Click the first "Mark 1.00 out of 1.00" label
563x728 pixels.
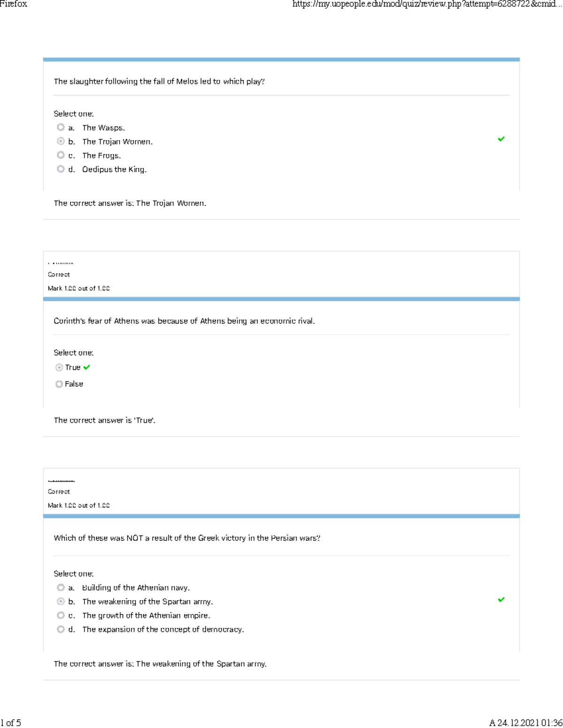tap(78, 288)
